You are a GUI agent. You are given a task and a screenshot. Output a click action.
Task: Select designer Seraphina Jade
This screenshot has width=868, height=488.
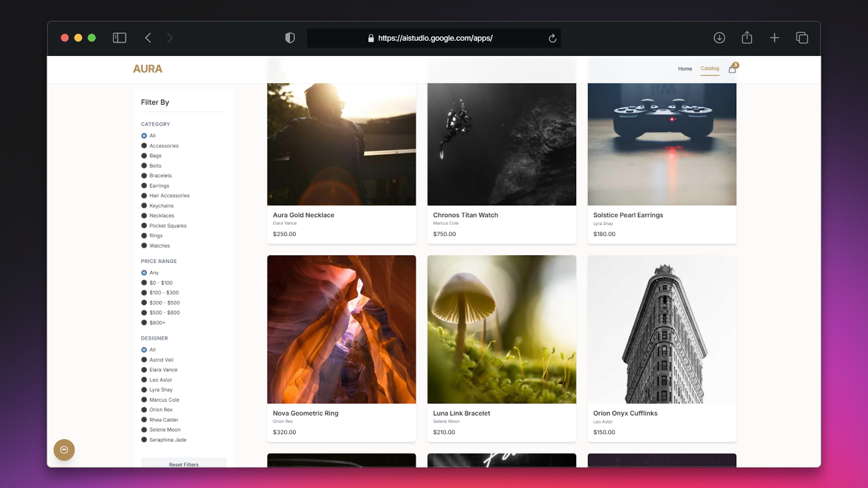[144, 440]
